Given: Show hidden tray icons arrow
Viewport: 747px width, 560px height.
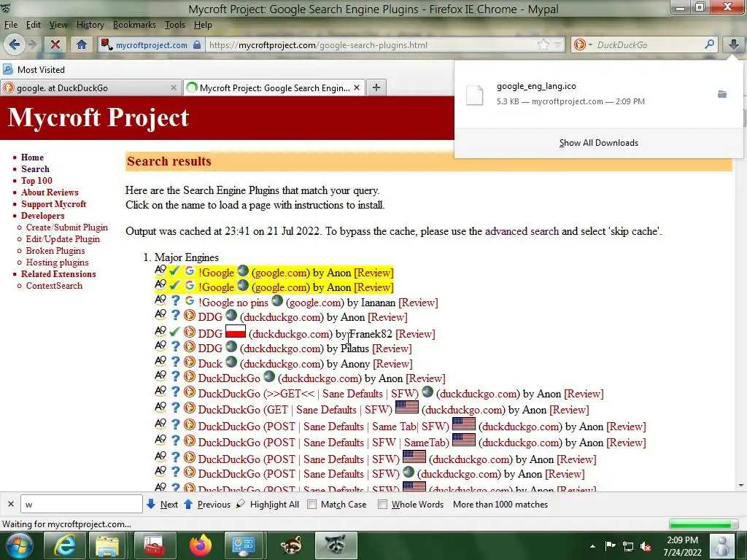Looking at the screenshot, I should pos(592,546).
